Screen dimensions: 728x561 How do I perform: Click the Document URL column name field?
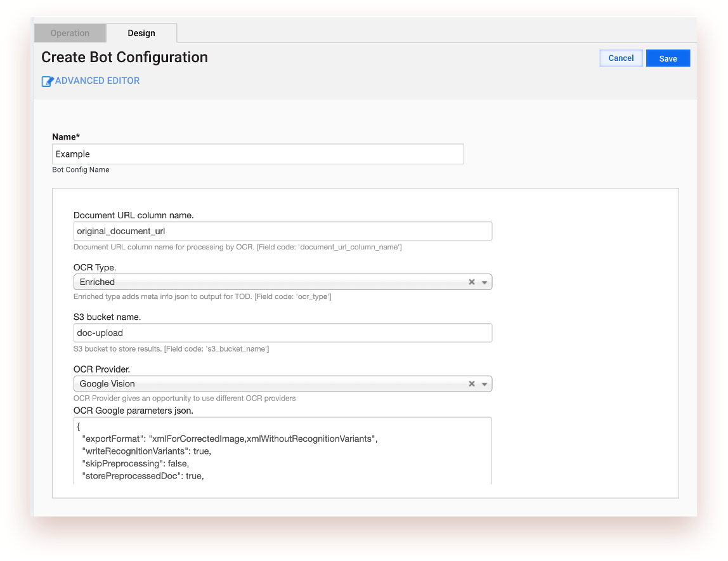[283, 231]
